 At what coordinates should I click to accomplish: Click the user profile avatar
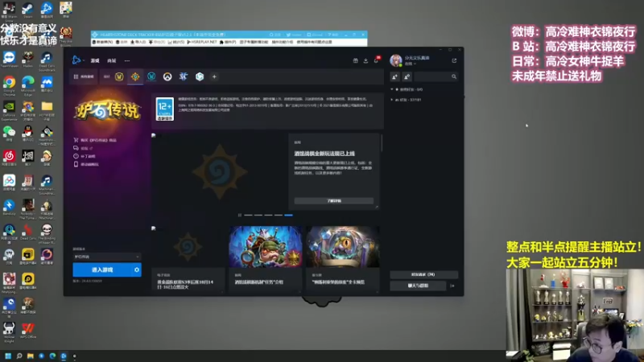(395, 61)
